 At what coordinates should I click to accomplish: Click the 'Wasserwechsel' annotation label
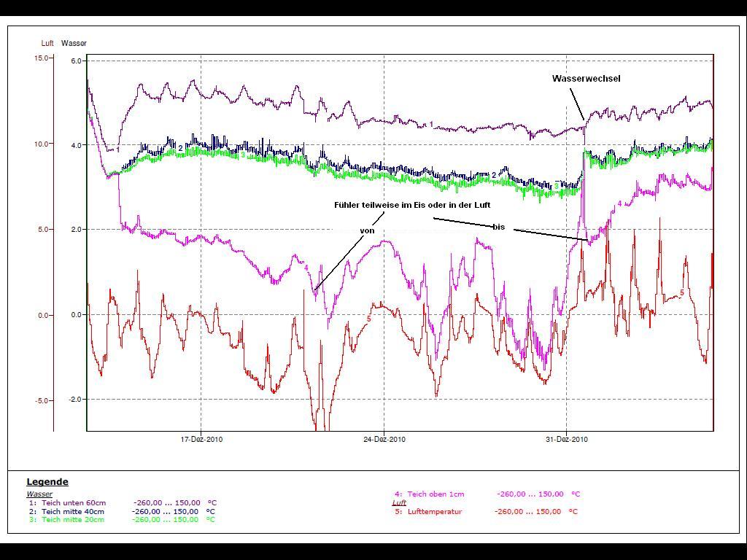[586, 79]
